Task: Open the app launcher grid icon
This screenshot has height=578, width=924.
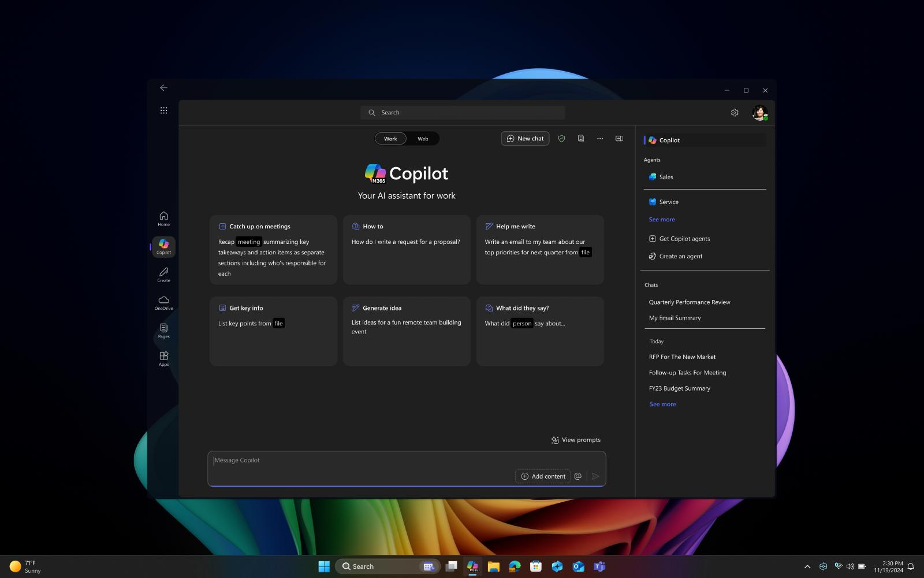Action: click(163, 110)
